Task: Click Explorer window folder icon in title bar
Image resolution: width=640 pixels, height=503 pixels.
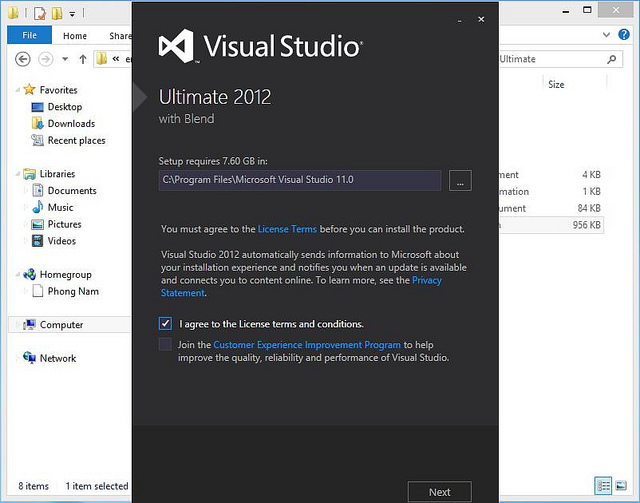Action: click(x=13, y=13)
